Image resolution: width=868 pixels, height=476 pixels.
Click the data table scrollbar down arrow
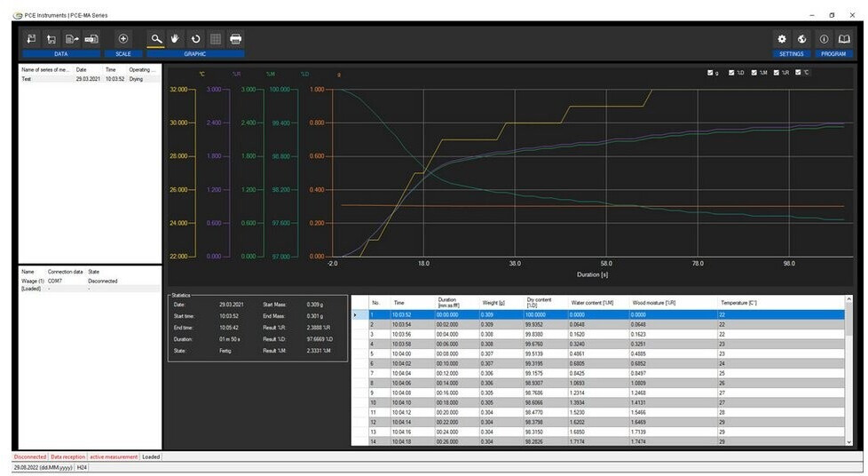click(849, 440)
